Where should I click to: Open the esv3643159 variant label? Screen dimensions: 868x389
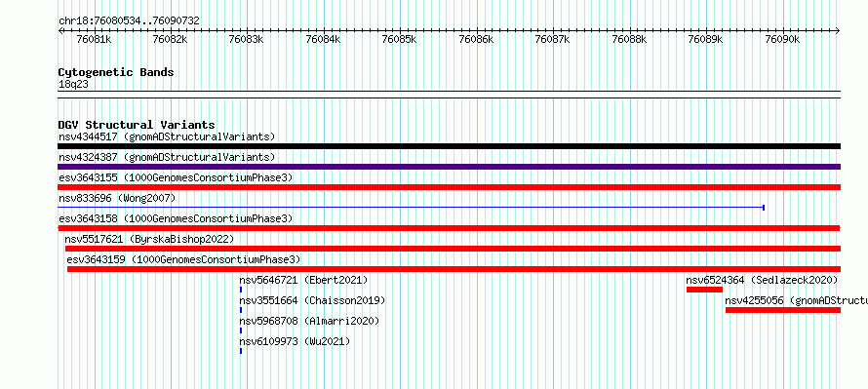tap(183, 259)
